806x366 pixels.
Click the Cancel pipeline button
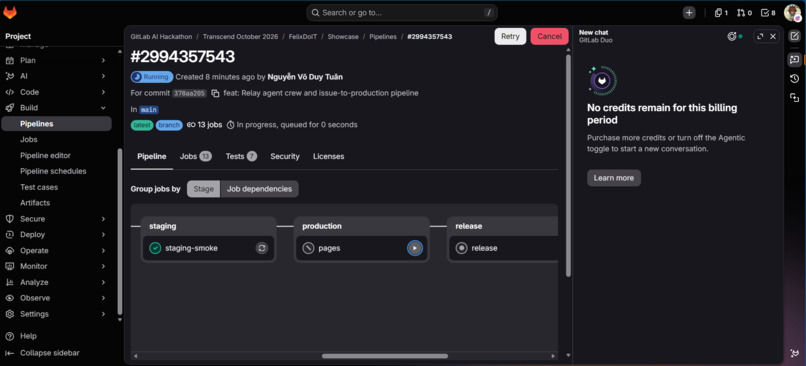pyautogui.click(x=549, y=36)
